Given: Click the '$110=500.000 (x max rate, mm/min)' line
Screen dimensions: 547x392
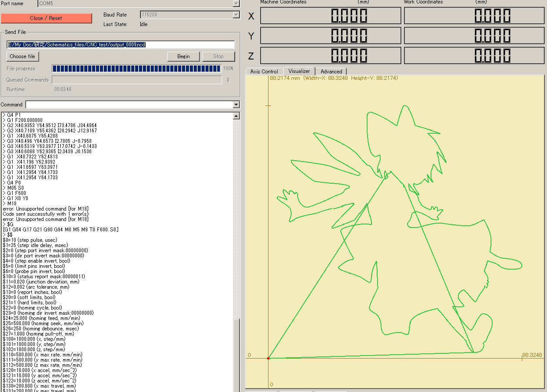Looking at the screenshot, I should pyautogui.click(x=42, y=355).
